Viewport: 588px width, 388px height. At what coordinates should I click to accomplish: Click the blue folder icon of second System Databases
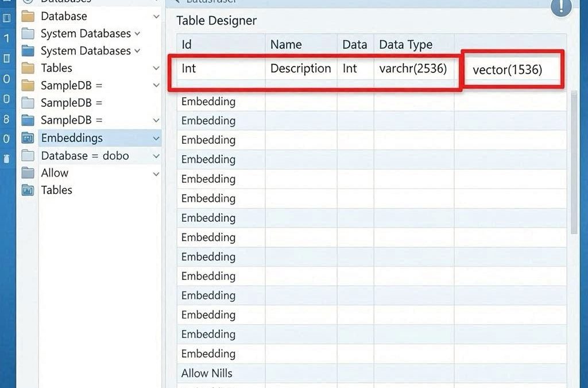[28, 51]
